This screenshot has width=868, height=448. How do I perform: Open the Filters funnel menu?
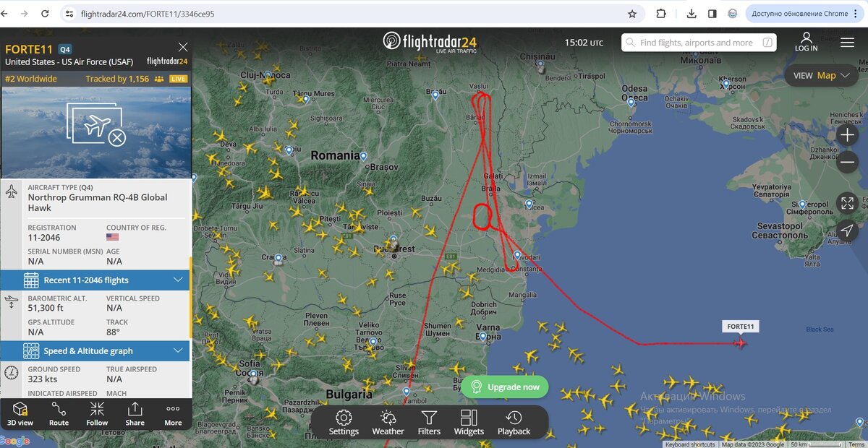point(429,423)
